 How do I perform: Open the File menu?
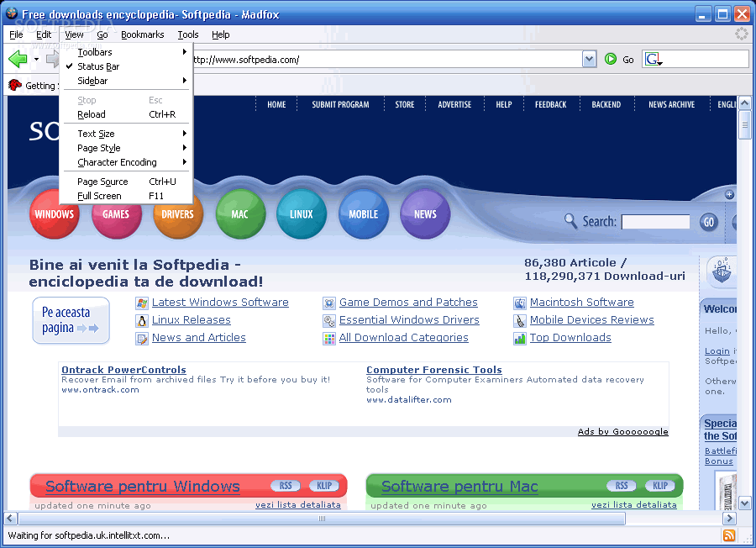16,34
